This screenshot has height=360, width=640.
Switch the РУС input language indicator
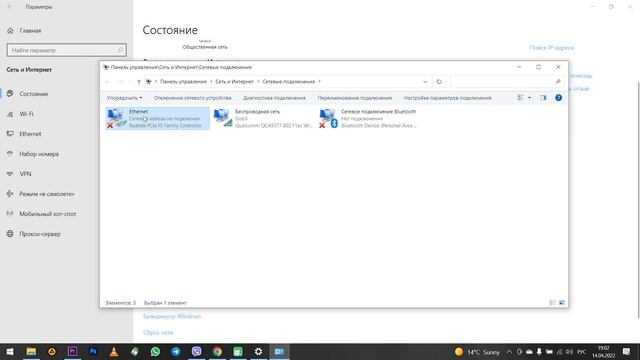[582, 352]
